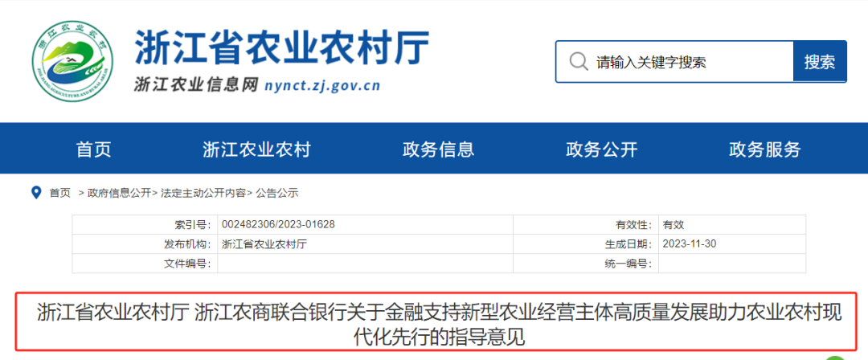Select 政务公开 in the navigation bar

point(601,149)
